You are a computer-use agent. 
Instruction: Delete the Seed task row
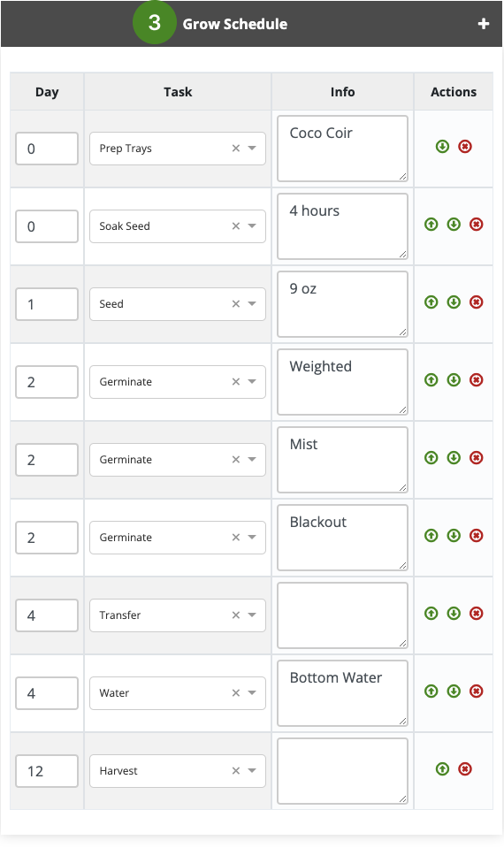[477, 302]
